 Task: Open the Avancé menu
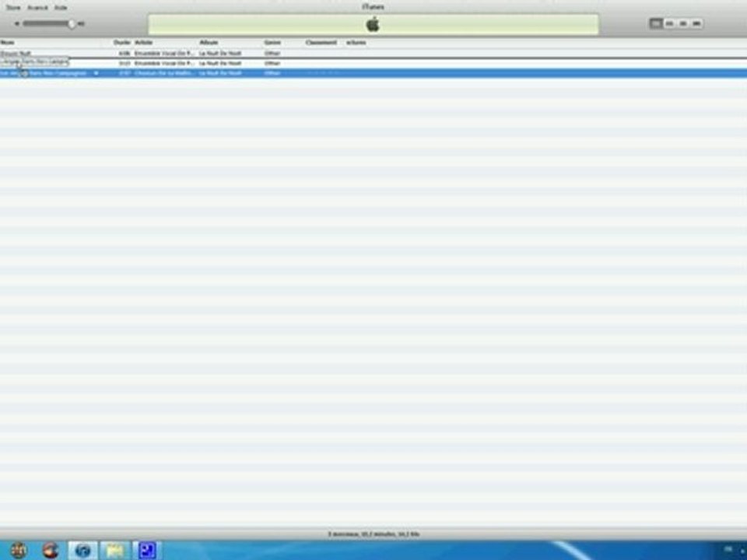[37, 8]
